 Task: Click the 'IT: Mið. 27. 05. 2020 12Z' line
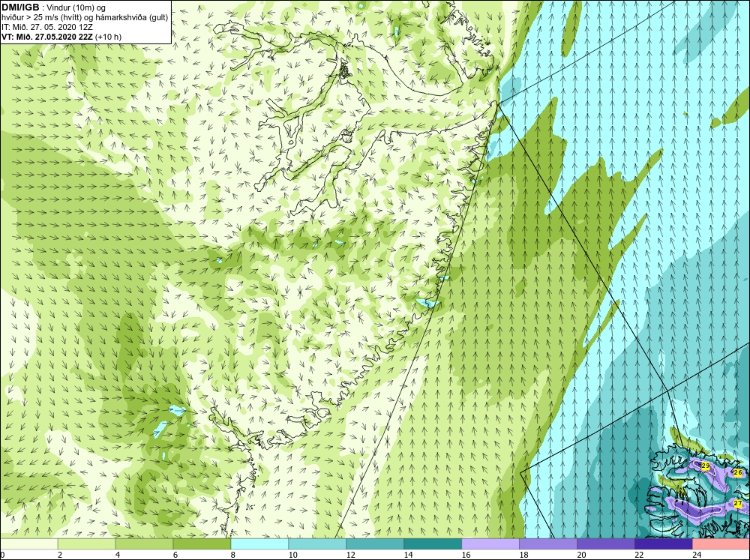(46, 27)
